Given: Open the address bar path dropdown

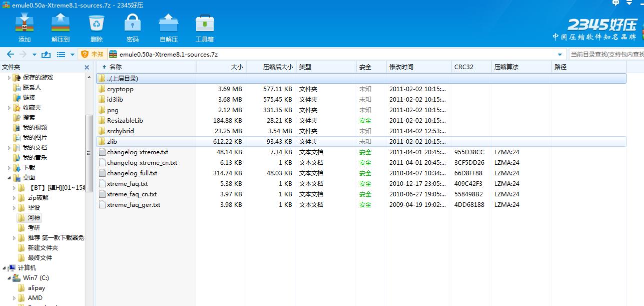Looking at the screenshot, I should [x=559, y=55].
